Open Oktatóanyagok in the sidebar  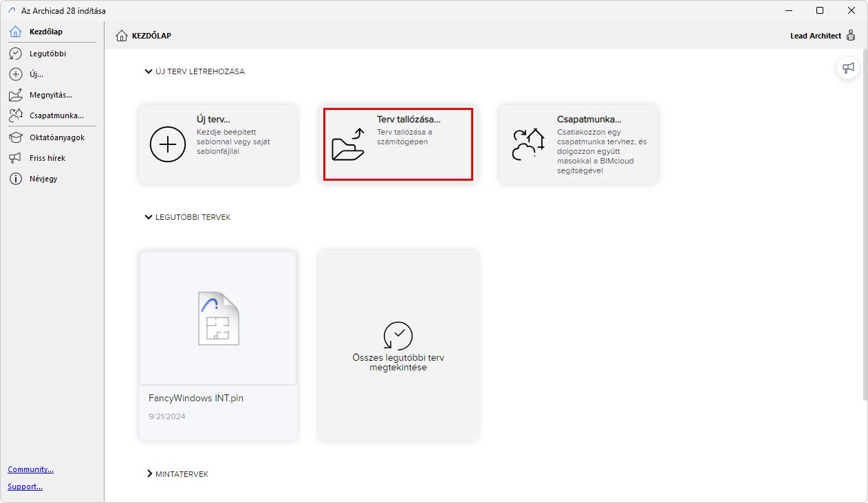pyautogui.click(x=52, y=137)
